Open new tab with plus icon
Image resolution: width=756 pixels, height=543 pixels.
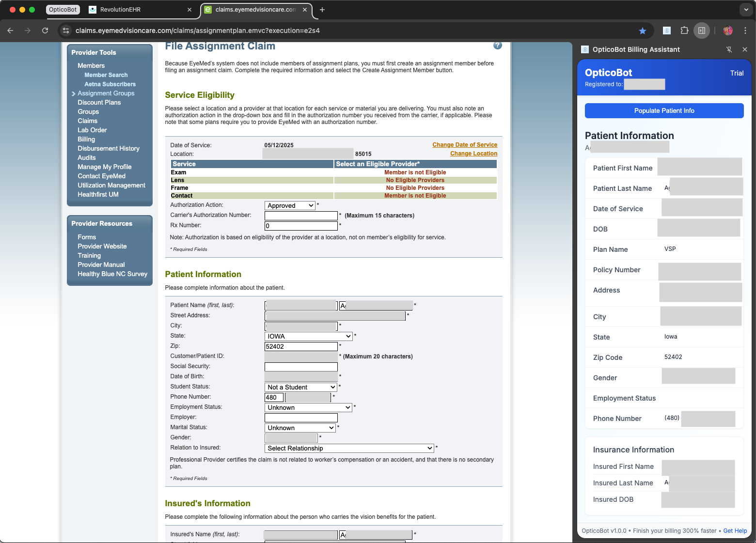pos(322,10)
